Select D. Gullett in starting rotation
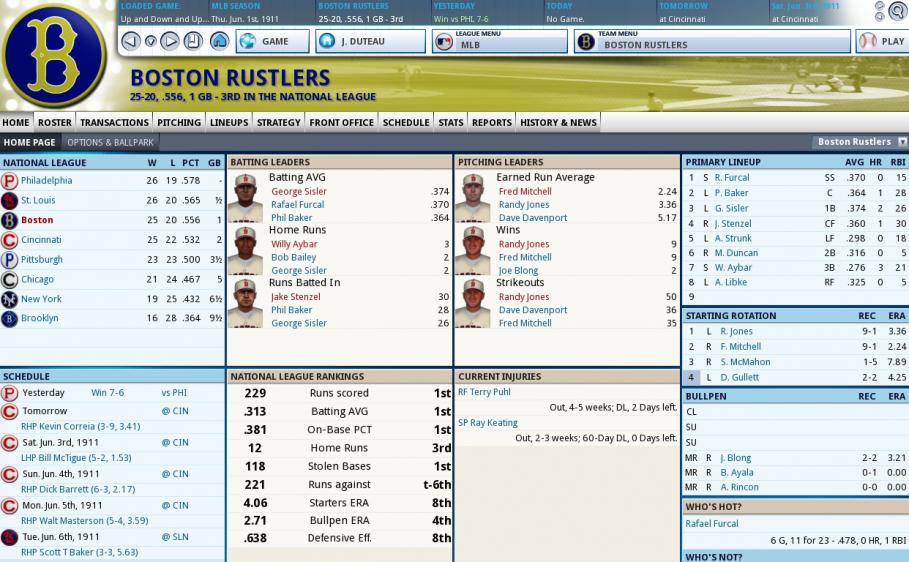This screenshot has width=909, height=562. pyautogui.click(x=739, y=377)
